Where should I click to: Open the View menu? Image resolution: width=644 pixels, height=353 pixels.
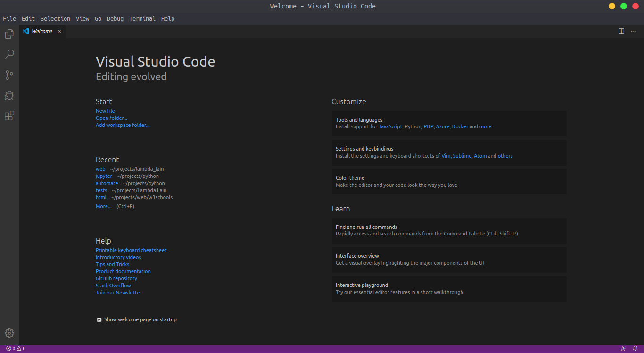tap(83, 19)
